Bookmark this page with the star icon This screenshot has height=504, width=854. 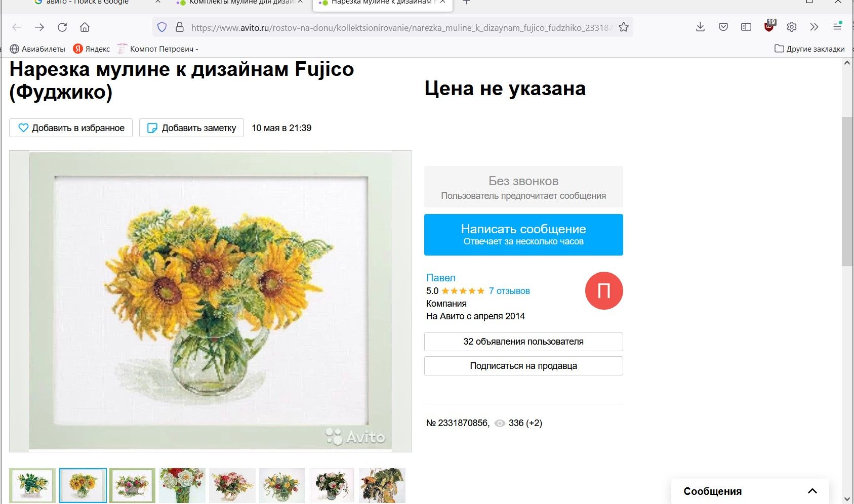(624, 27)
